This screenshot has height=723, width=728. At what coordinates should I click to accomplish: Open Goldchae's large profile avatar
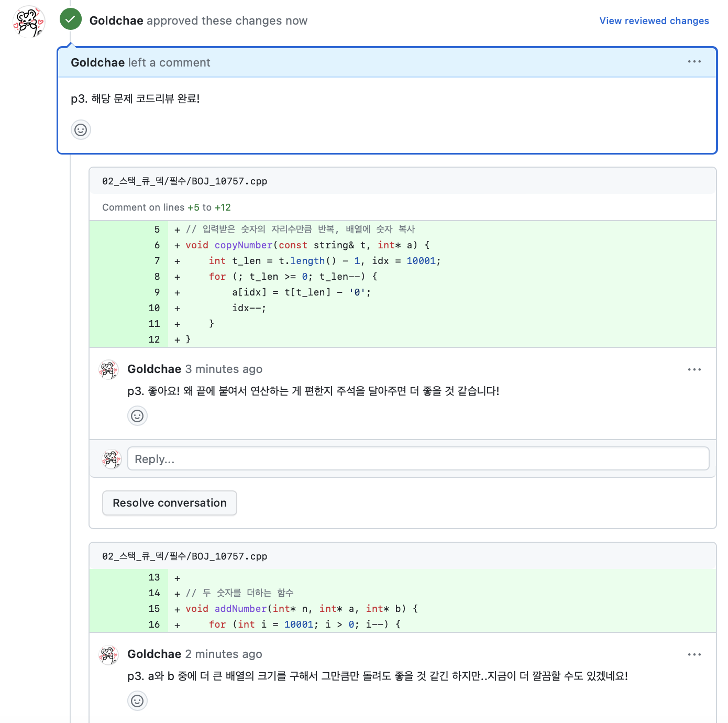coord(29,22)
